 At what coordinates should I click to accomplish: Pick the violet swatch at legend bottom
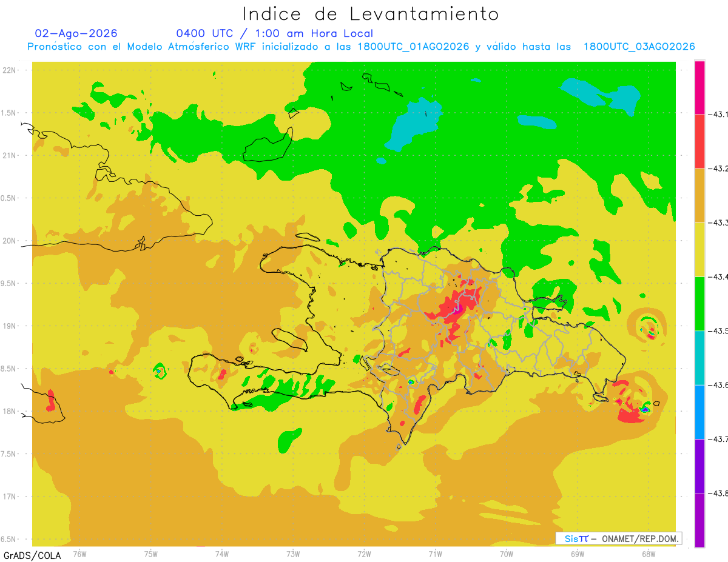click(699, 520)
